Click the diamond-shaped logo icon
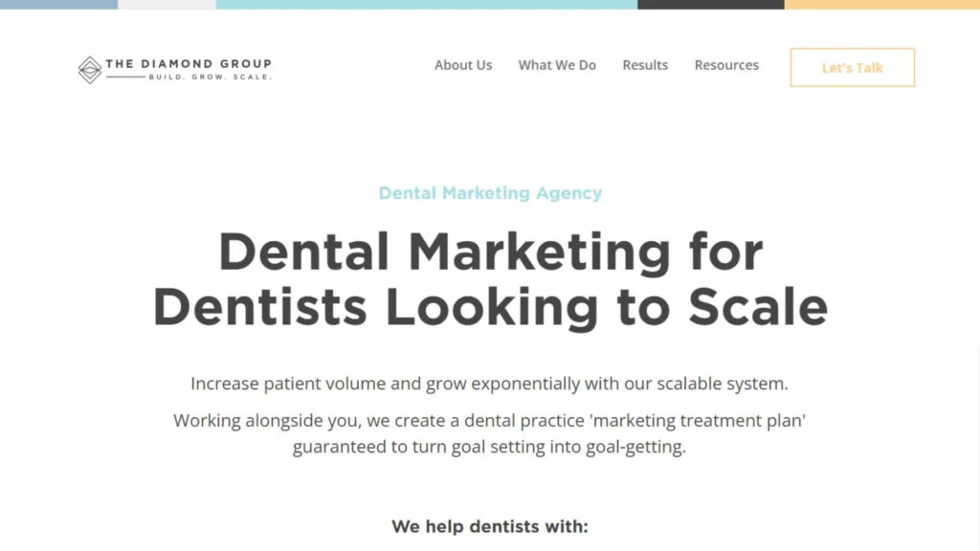 [x=90, y=70]
